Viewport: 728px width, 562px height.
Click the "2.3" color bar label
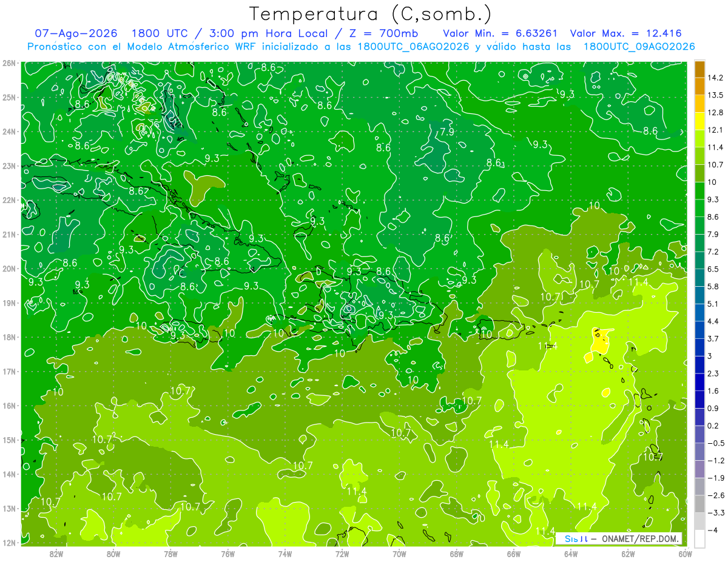coord(713,373)
